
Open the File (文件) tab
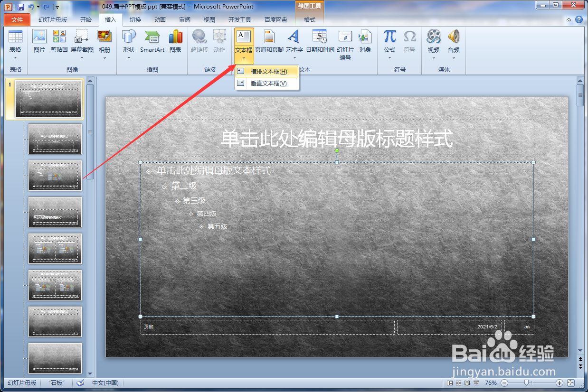tap(17, 19)
